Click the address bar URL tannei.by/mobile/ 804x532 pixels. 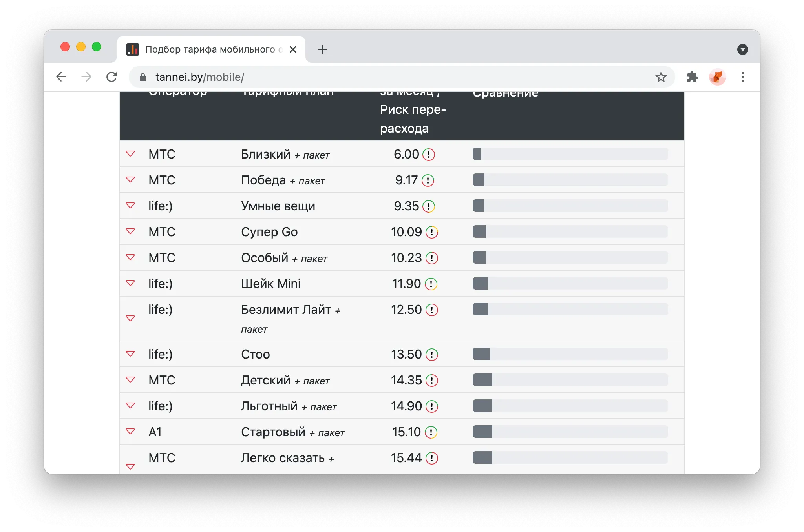[x=200, y=77]
